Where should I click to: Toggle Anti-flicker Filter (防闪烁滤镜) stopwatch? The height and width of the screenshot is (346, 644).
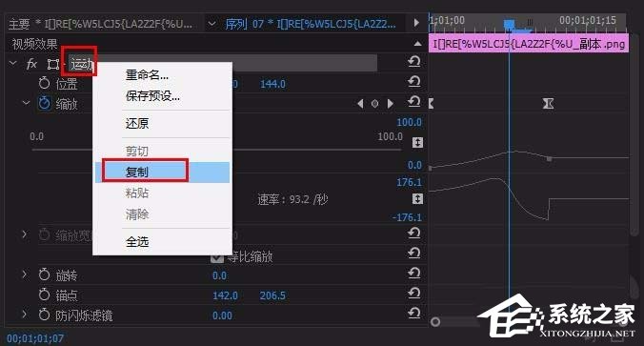[x=44, y=315]
